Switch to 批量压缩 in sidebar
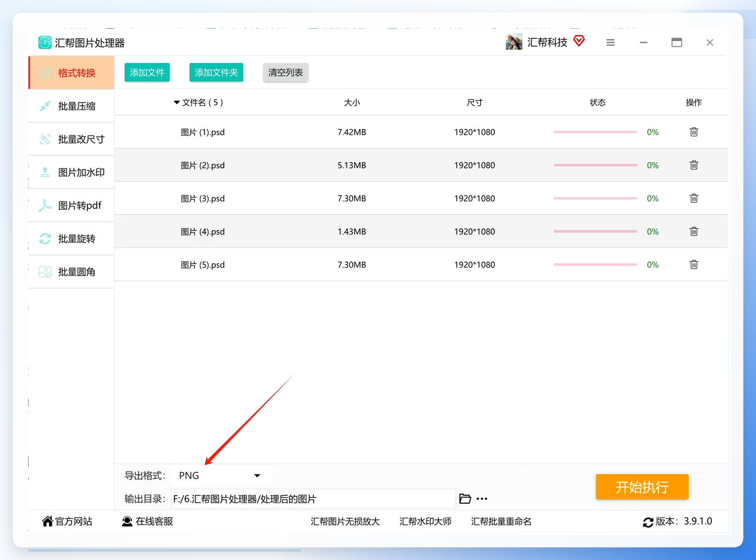Viewport: 756px width, 560px height. [72, 106]
